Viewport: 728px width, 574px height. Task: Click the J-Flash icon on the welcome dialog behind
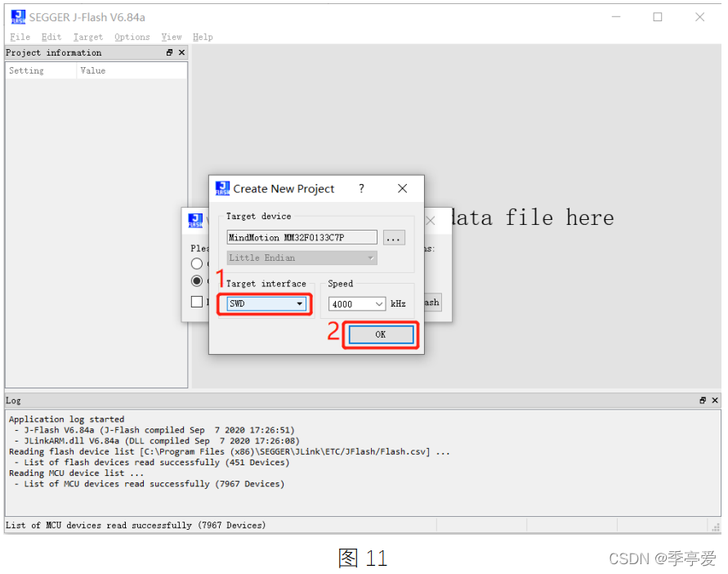point(196,220)
